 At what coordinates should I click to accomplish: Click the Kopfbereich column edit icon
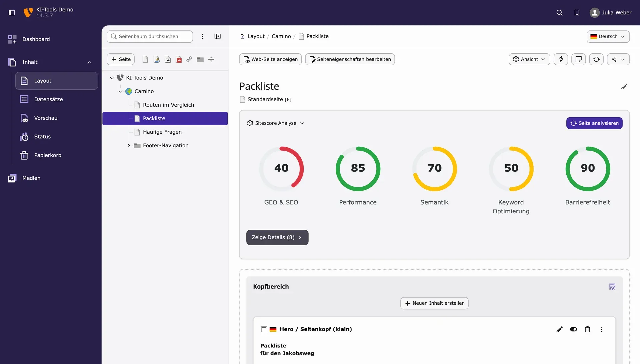[612, 287]
